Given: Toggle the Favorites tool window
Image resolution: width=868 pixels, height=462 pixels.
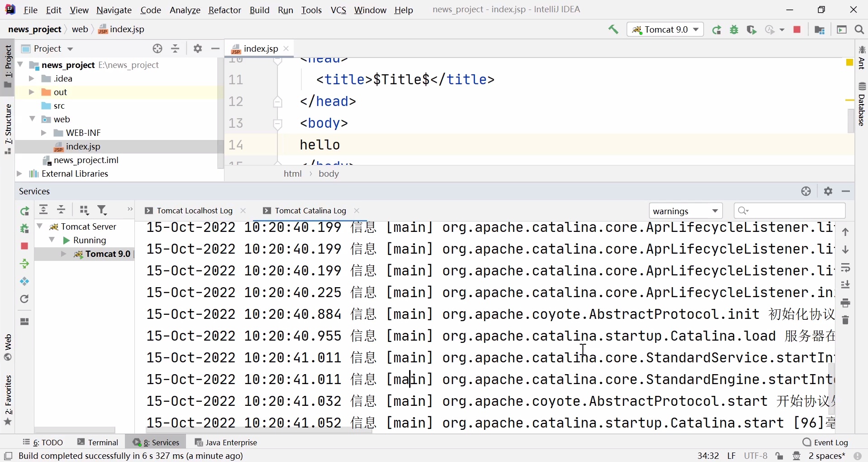Looking at the screenshot, I should [8, 400].
